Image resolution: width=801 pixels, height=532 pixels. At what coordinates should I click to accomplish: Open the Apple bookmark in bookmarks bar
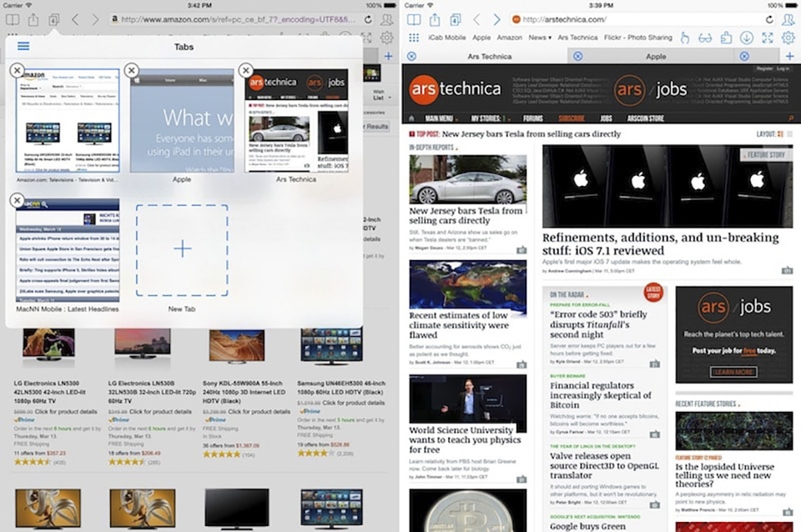point(481,38)
